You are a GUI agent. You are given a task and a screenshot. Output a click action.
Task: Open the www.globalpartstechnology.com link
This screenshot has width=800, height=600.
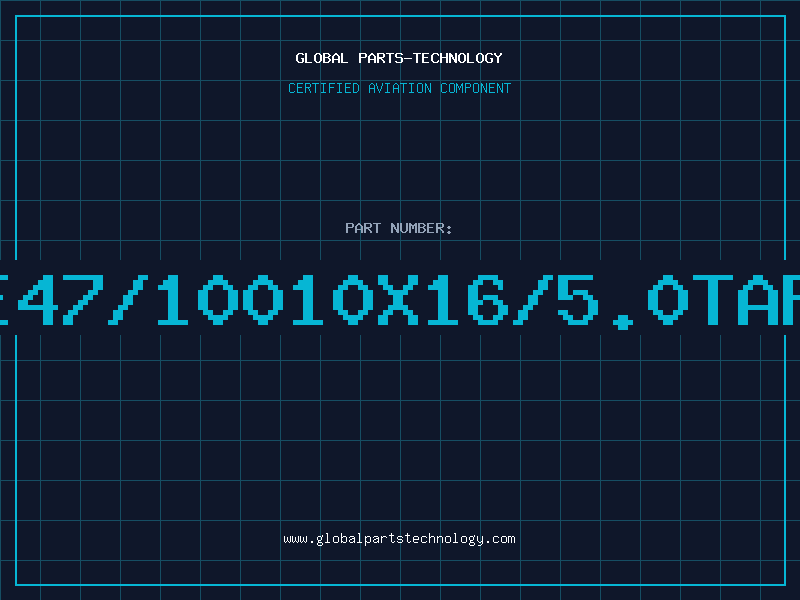coord(399,539)
